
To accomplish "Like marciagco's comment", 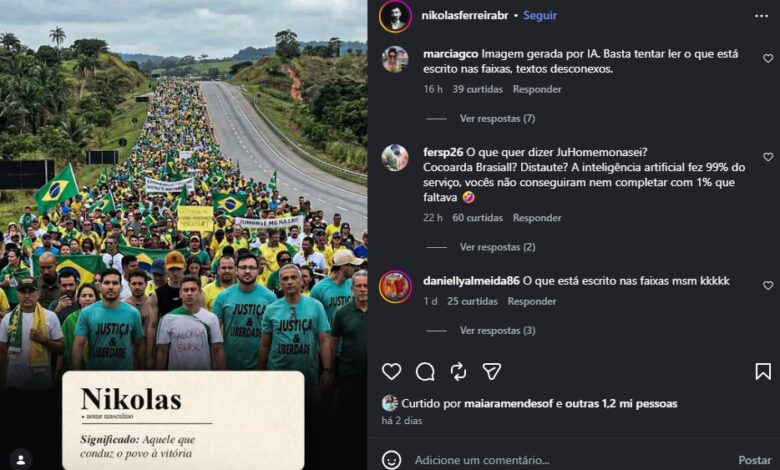I will coord(768,59).
